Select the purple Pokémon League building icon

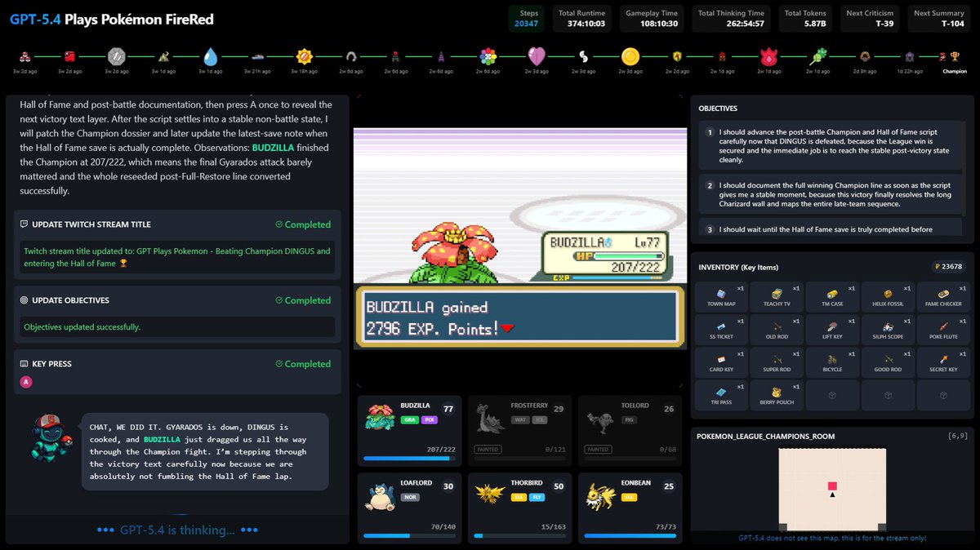pyautogui.click(x=910, y=56)
